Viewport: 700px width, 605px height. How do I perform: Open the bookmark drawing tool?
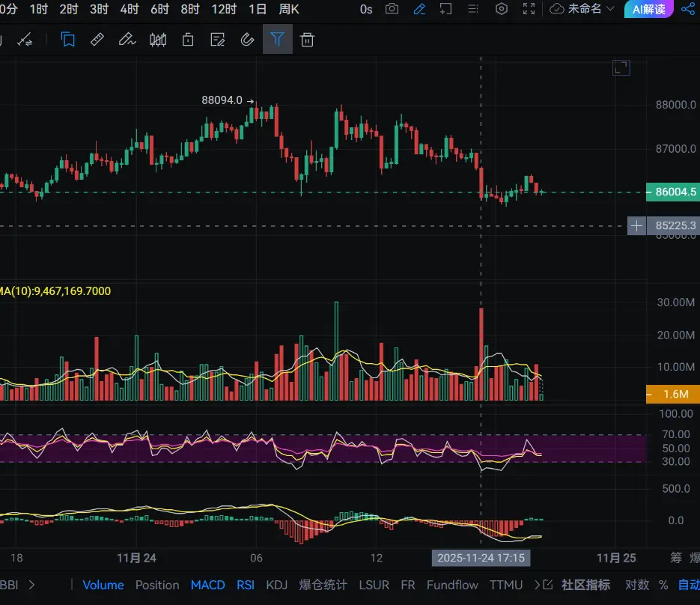(68, 40)
